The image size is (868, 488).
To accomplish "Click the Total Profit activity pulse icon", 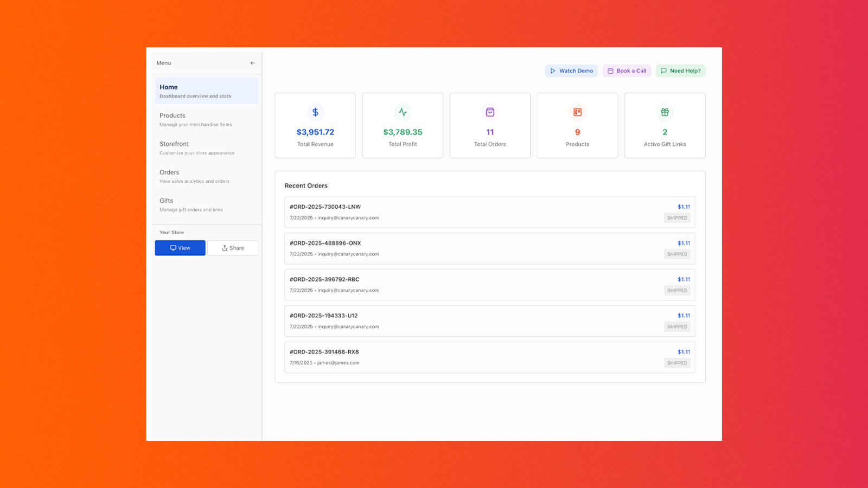I will point(403,112).
